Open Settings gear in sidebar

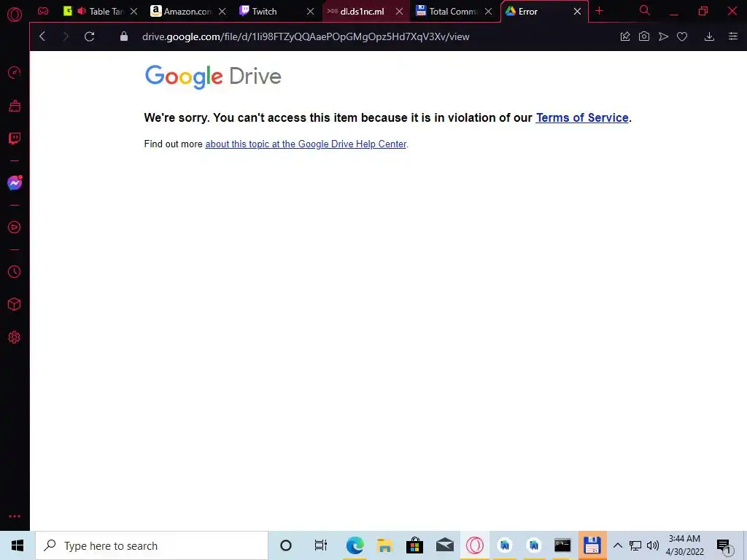pos(15,337)
